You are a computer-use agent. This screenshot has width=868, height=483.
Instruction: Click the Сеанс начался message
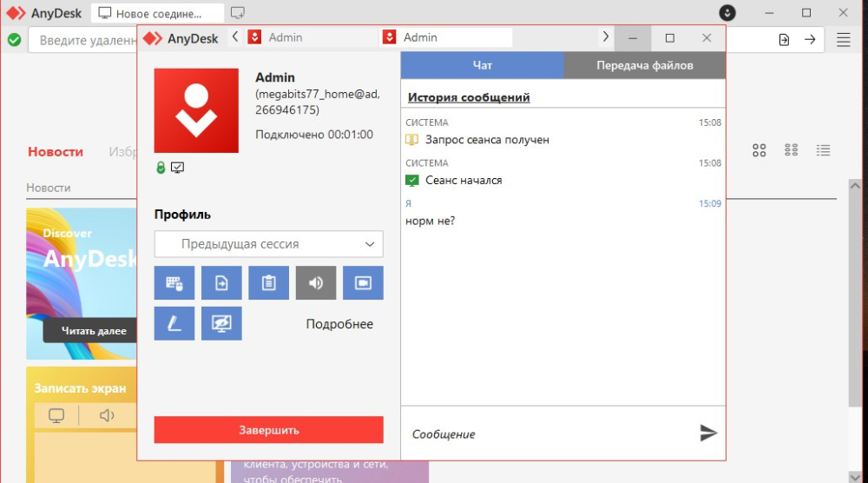click(x=464, y=180)
